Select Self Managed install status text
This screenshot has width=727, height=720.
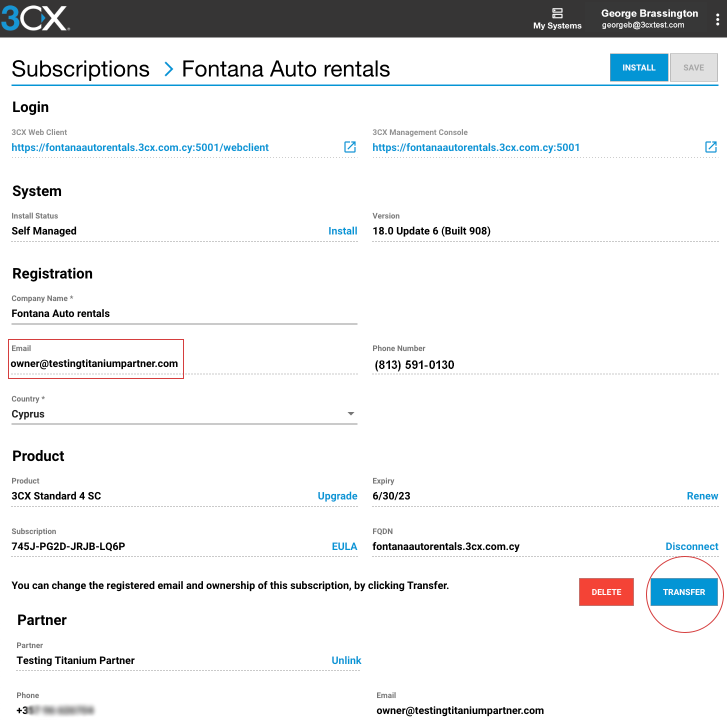click(44, 231)
